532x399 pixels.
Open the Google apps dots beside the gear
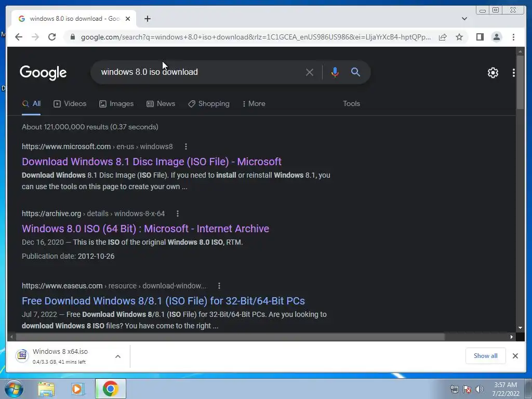(514, 73)
